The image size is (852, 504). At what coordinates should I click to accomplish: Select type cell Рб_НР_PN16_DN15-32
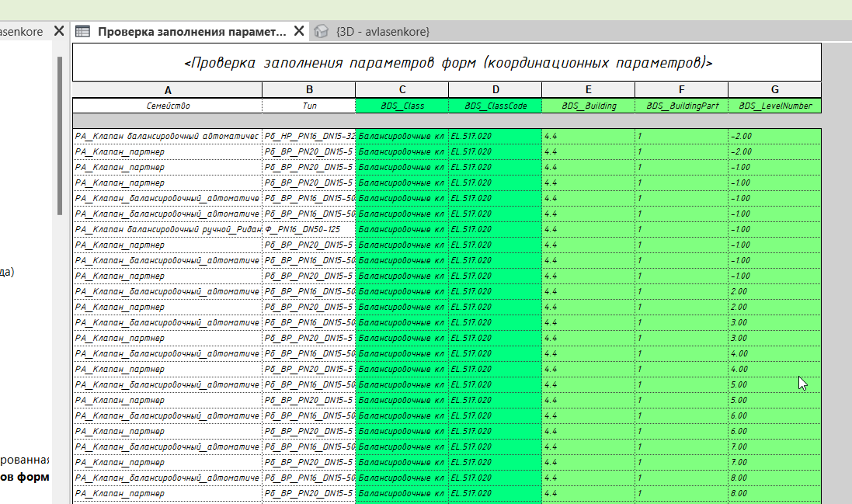coord(308,137)
